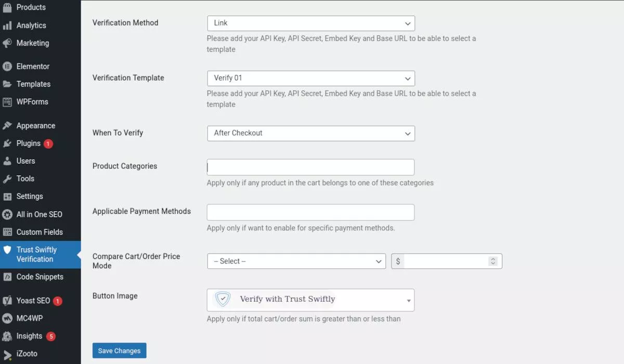This screenshot has height=364, width=624.
Task: Focus the Product Categories input field
Action: 310,167
